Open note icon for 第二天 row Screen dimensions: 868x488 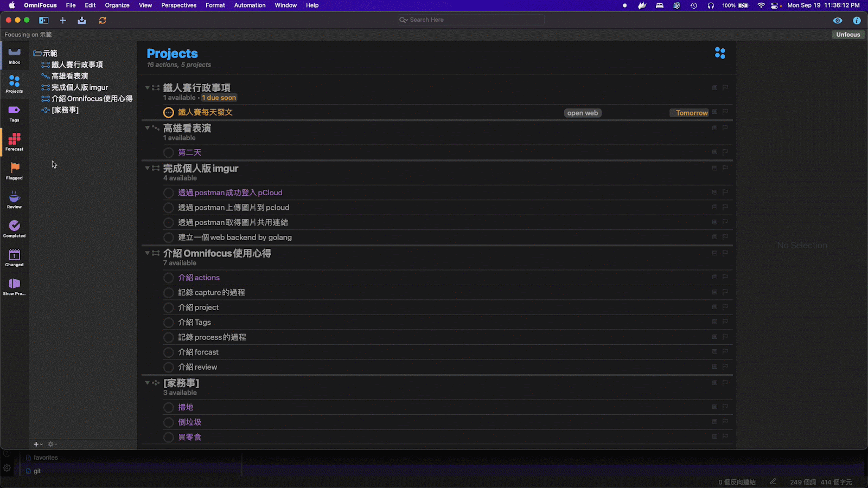tap(714, 152)
